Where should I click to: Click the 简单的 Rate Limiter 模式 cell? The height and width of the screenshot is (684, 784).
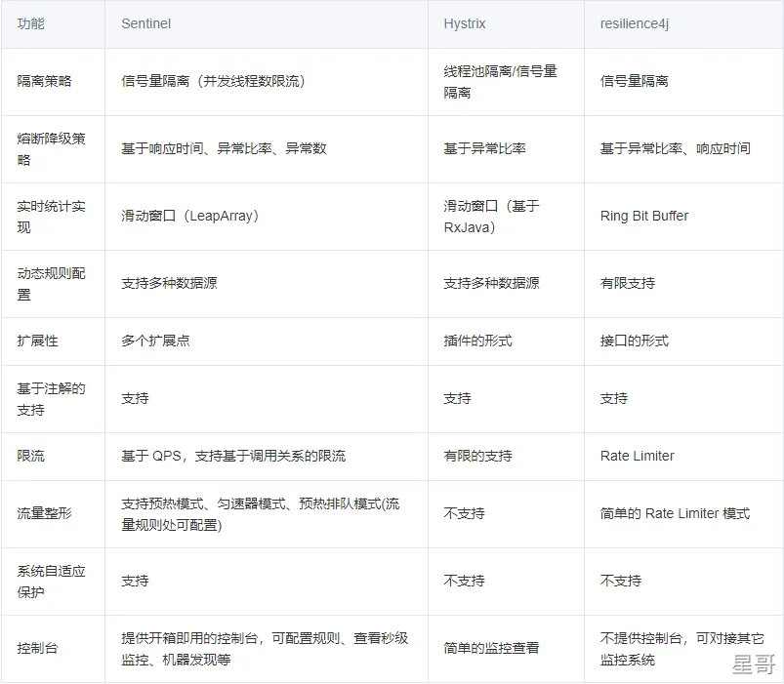[675, 513]
